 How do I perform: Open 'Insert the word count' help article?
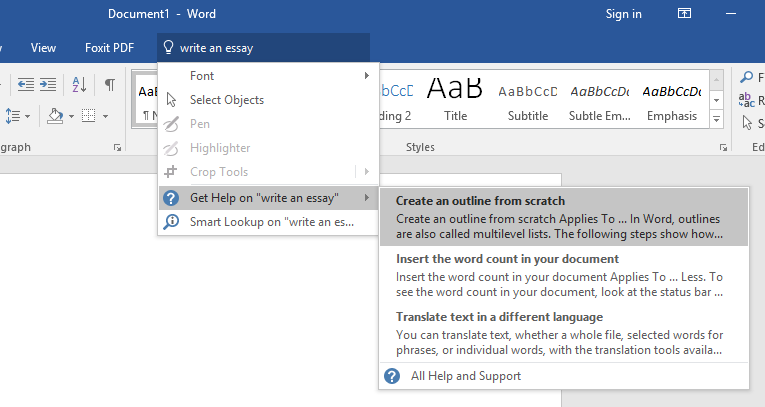coord(564,275)
